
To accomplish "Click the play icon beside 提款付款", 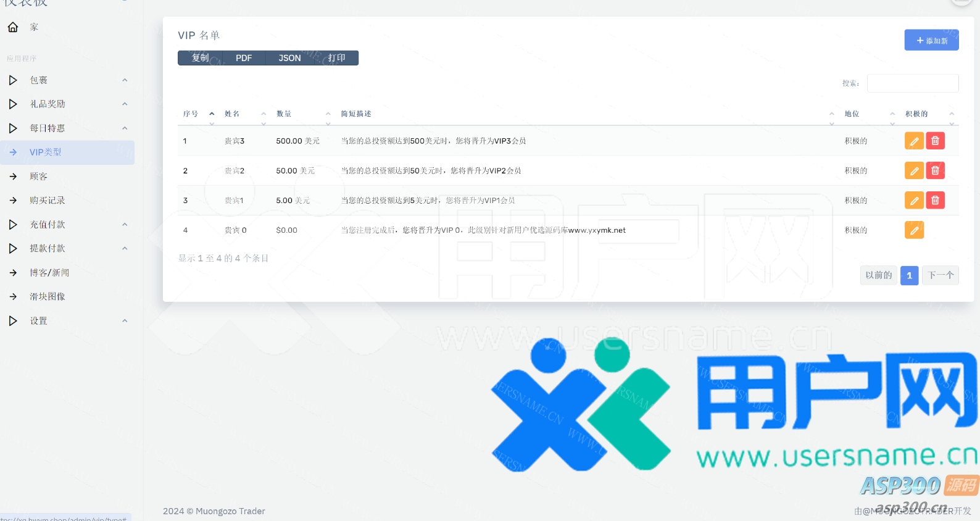I will tap(13, 249).
